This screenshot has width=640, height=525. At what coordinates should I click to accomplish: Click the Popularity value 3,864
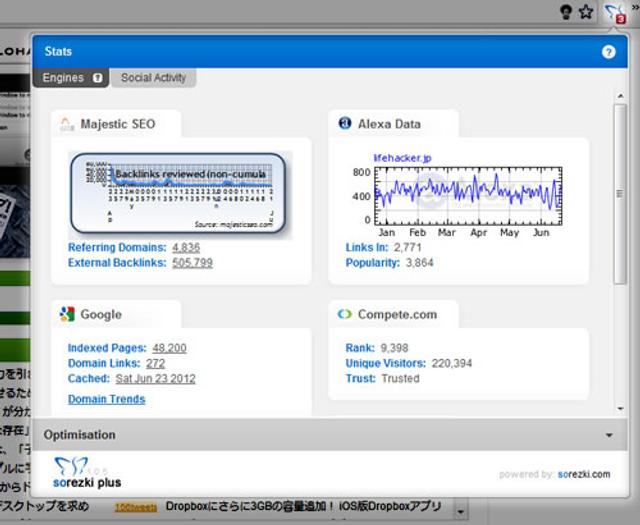click(x=419, y=262)
